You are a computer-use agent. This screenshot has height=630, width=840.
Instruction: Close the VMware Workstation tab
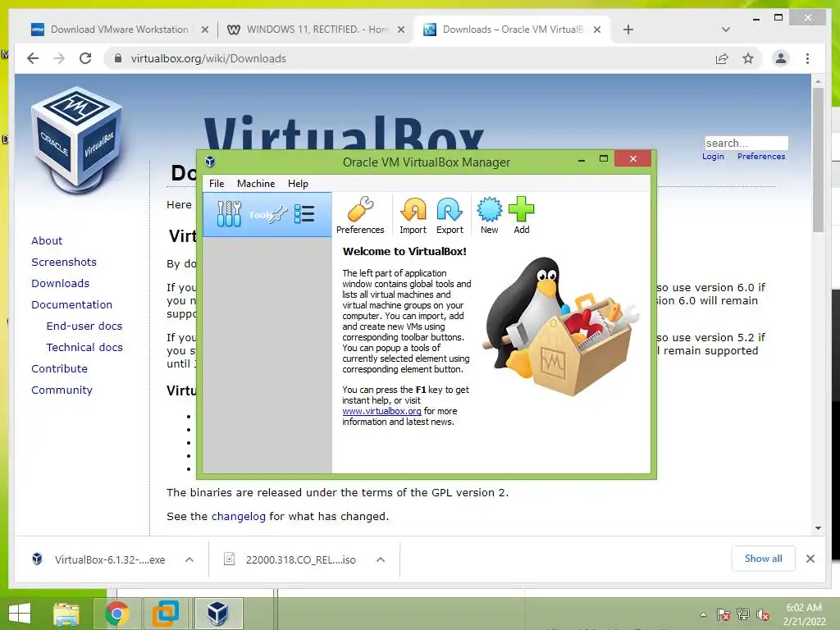tap(204, 30)
